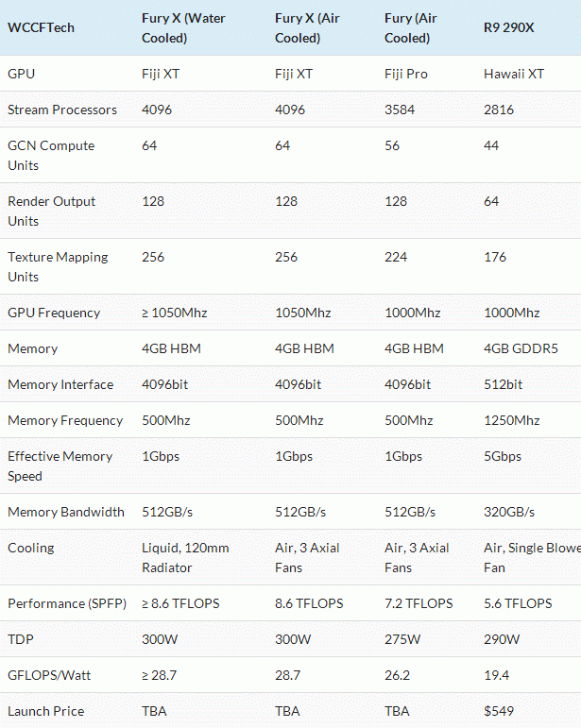This screenshot has height=728, width=581.
Task: Click the GCN Compute Units row label
Action: pyautogui.click(x=51, y=155)
